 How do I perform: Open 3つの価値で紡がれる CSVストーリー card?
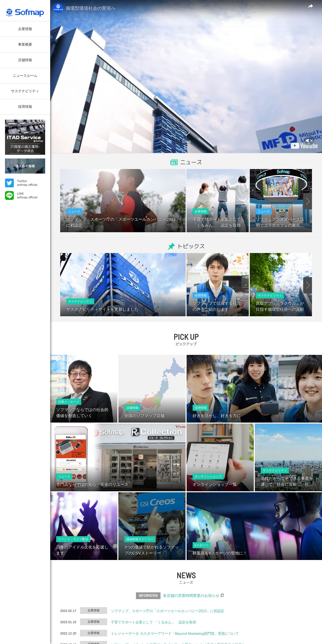pos(152,526)
